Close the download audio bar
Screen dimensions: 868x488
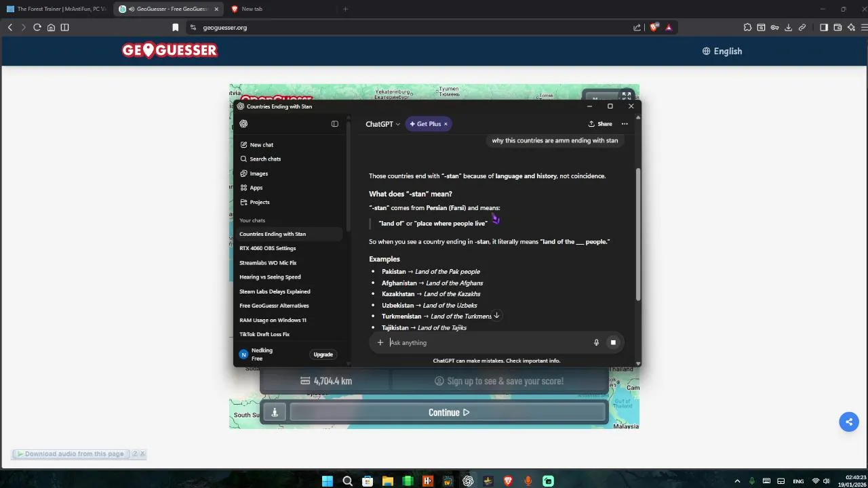click(142, 453)
